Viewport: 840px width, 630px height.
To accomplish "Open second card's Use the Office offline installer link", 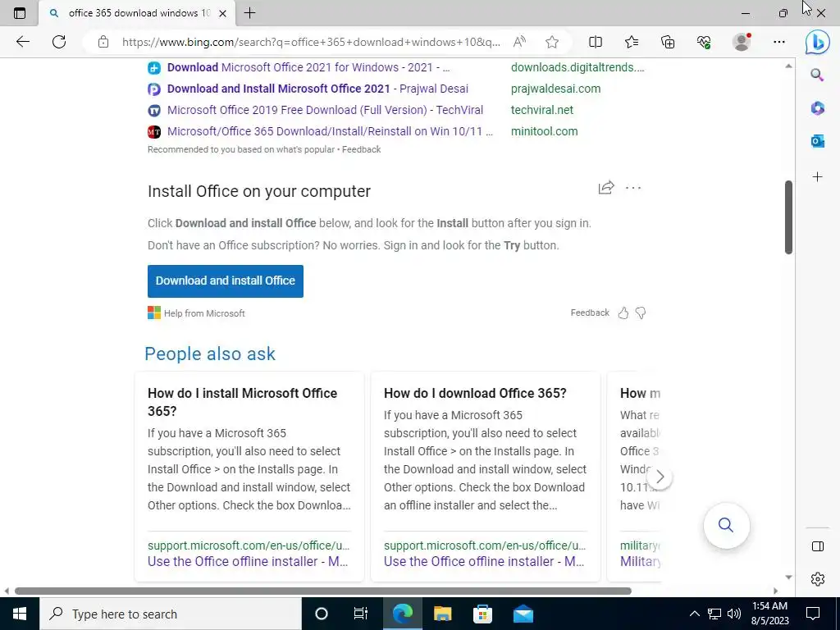I will point(484,561).
